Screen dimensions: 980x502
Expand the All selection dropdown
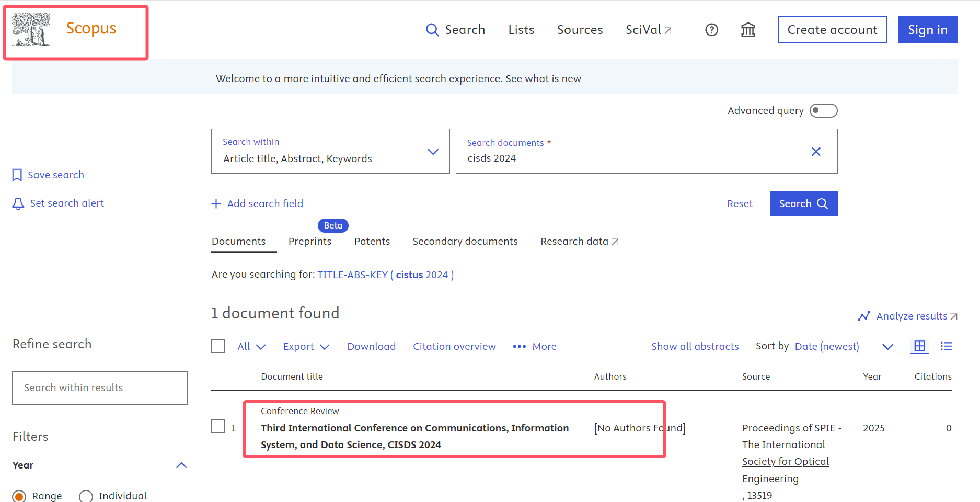(x=251, y=347)
